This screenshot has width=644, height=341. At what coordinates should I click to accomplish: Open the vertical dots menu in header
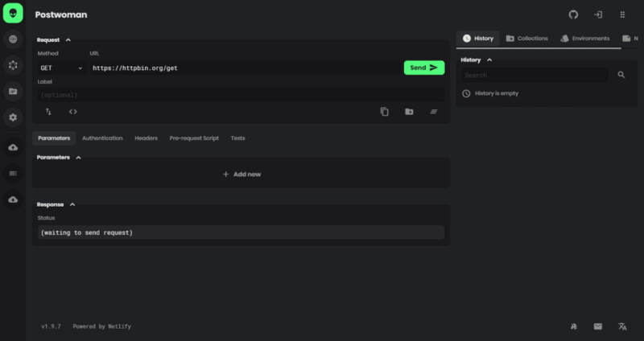pos(622,14)
